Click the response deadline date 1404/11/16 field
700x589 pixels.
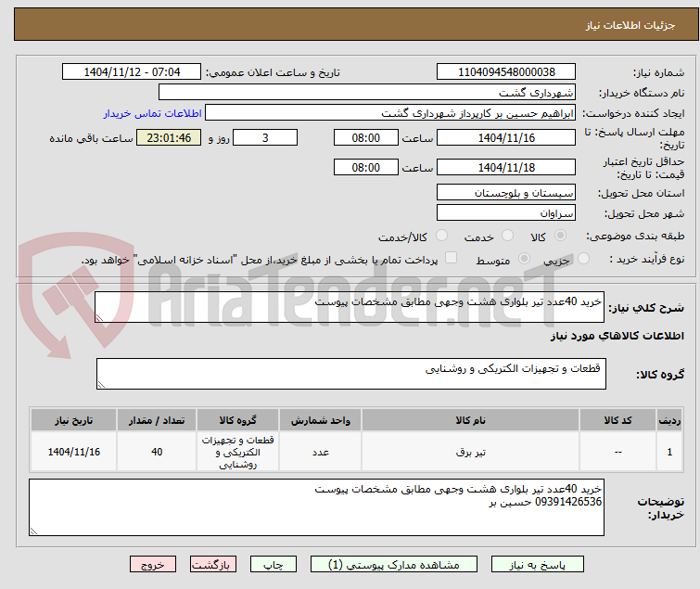[x=506, y=137]
